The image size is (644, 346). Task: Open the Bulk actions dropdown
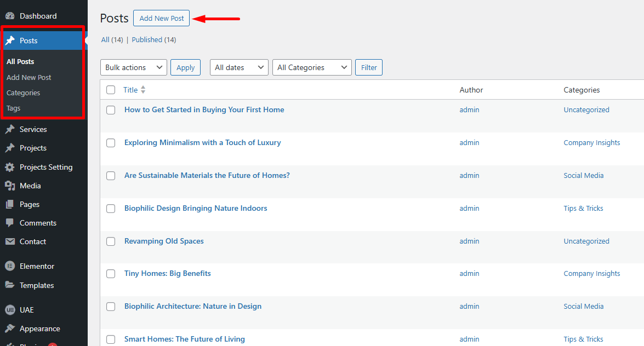click(x=134, y=67)
